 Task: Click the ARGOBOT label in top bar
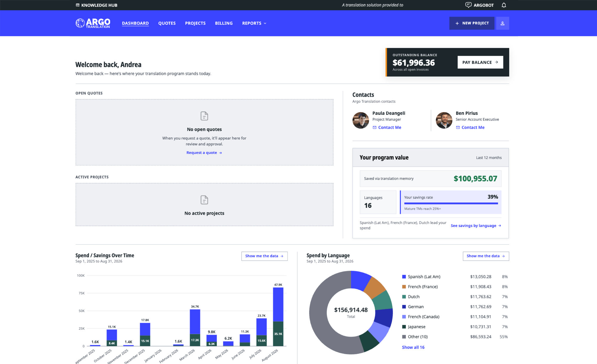[x=484, y=5]
